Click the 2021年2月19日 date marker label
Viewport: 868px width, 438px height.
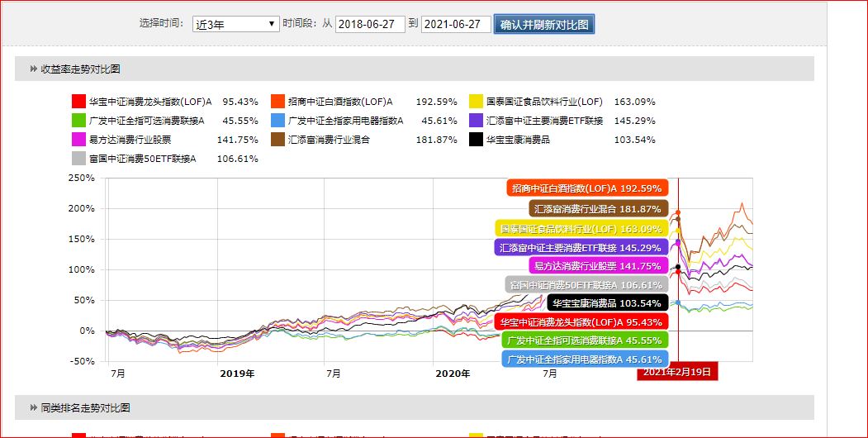pos(677,372)
